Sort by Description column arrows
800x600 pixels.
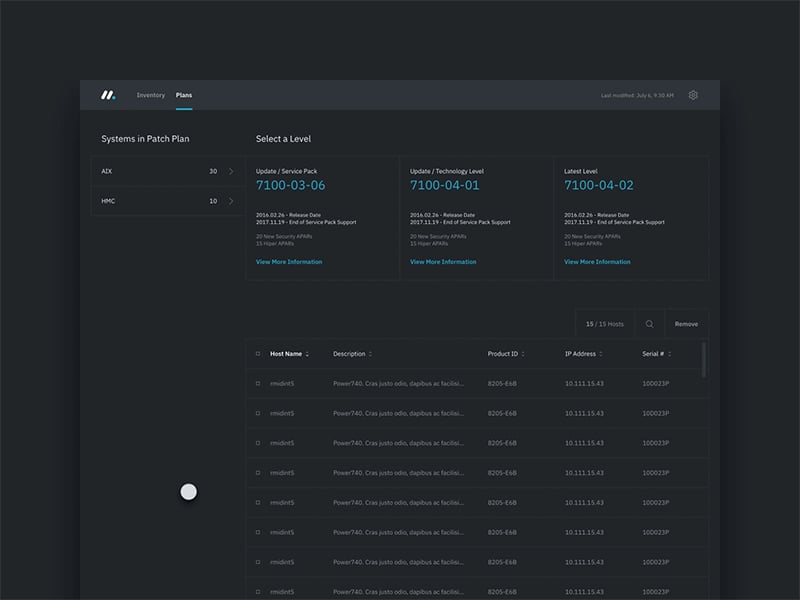point(370,354)
